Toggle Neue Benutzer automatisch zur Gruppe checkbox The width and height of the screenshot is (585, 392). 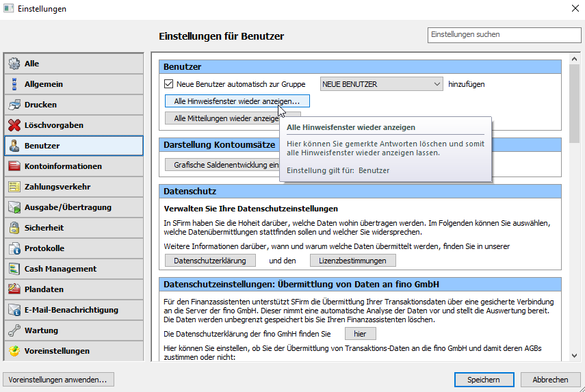pos(168,84)
